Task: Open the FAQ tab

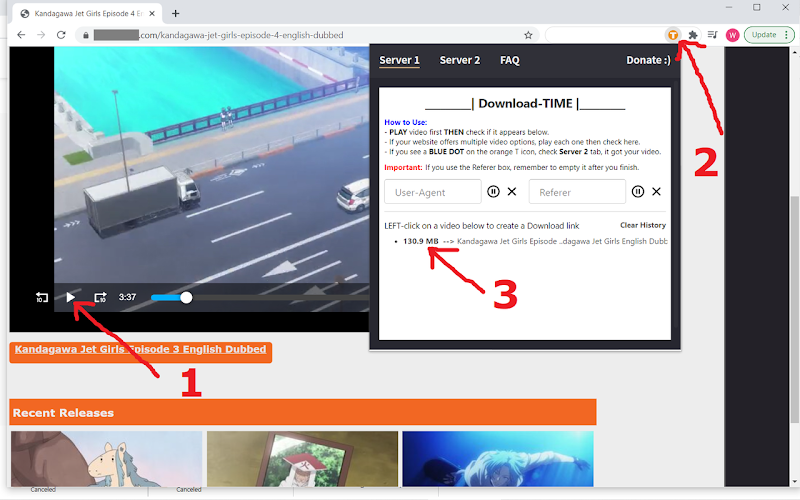Action: pos(510,60)
